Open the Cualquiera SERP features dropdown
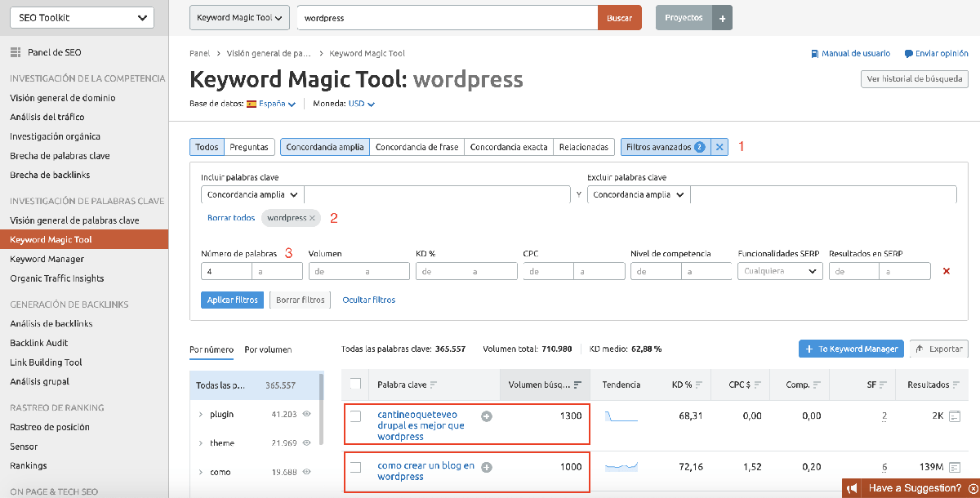Viewport: 980px width, 498px height. pyautogui.click(x=778, y=270)
